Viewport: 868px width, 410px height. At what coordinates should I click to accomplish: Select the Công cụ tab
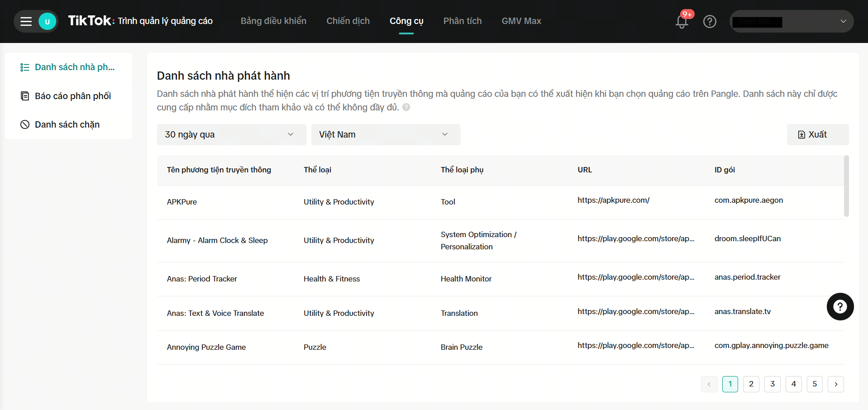(x=406, y=21)
